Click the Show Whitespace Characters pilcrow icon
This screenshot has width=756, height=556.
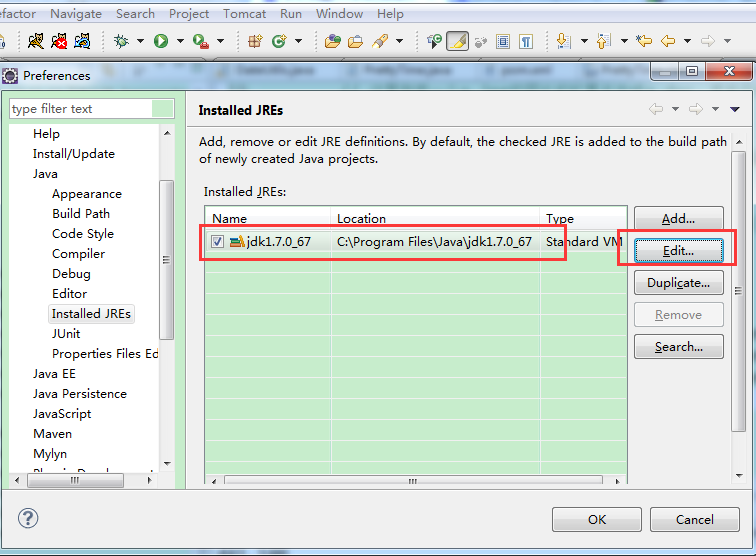(x=526, y=41)
